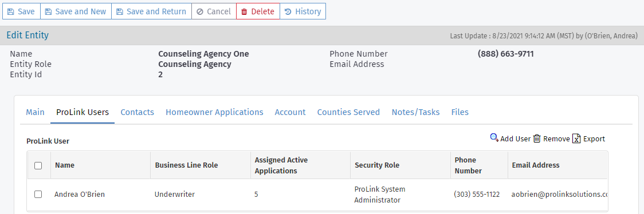Open the Notes/Tasks tab

tap(415, 112)
